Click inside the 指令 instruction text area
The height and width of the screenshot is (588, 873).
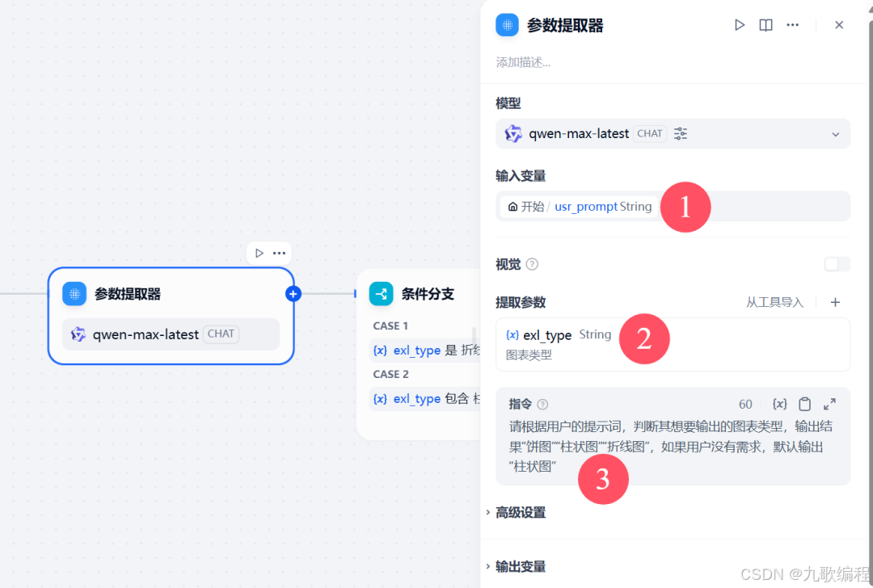pyautogui.click(x=673, y=447)
